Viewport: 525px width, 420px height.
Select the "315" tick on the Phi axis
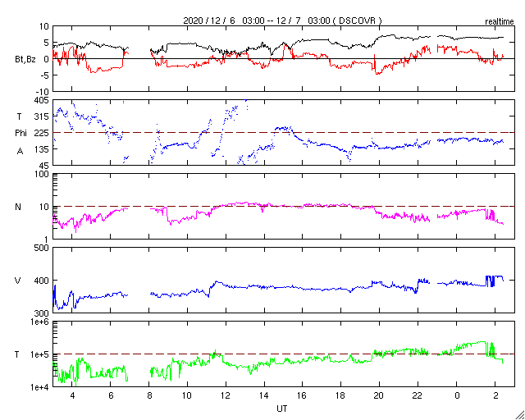(42, 116)
